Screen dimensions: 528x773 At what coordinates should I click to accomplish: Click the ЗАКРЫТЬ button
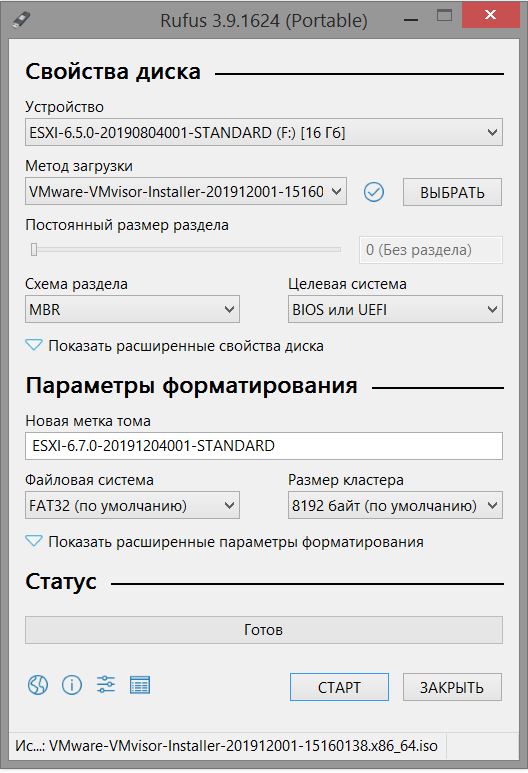pos(452,687)
